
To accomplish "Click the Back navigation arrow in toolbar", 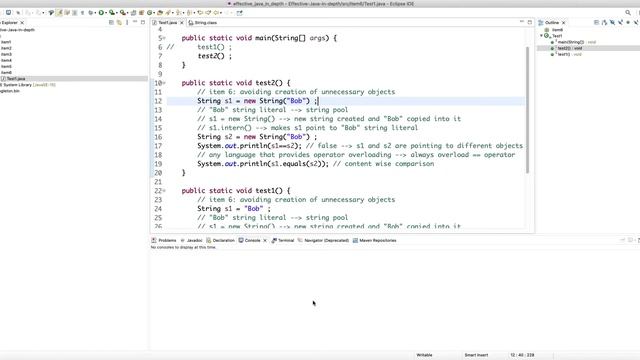I will click(216, 13).
